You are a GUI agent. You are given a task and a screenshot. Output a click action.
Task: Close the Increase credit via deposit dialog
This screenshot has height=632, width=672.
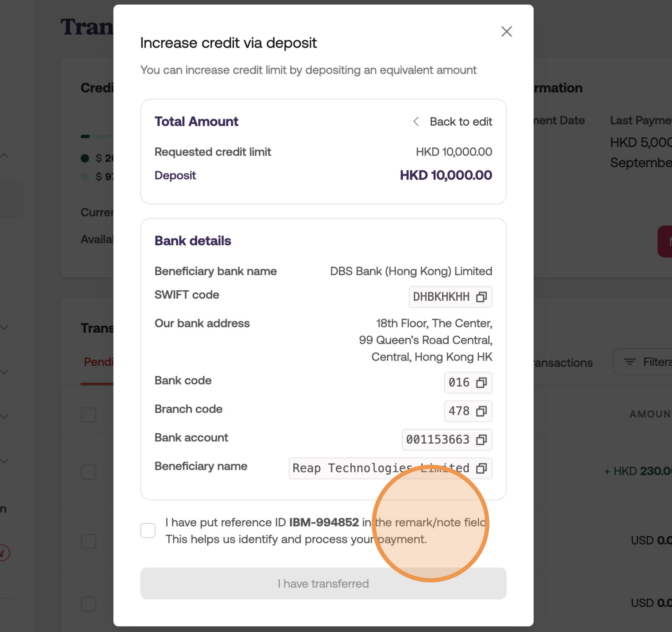(506, 31)
